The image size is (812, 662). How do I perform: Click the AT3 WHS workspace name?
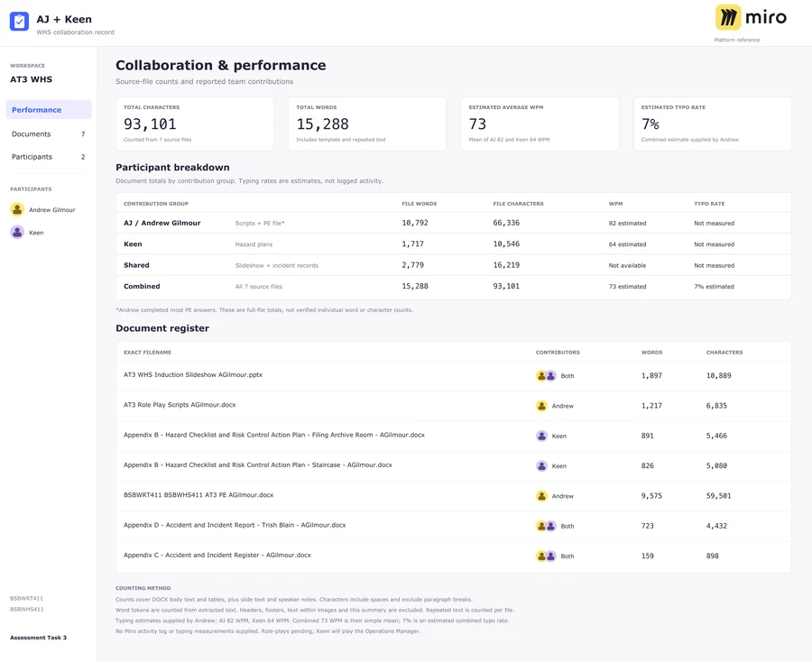click(31, 79)
